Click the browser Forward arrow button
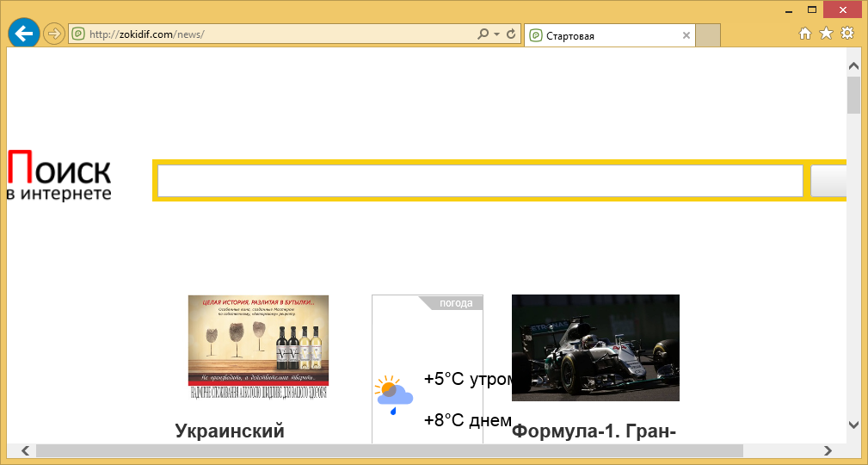 [x=54, y=34]
